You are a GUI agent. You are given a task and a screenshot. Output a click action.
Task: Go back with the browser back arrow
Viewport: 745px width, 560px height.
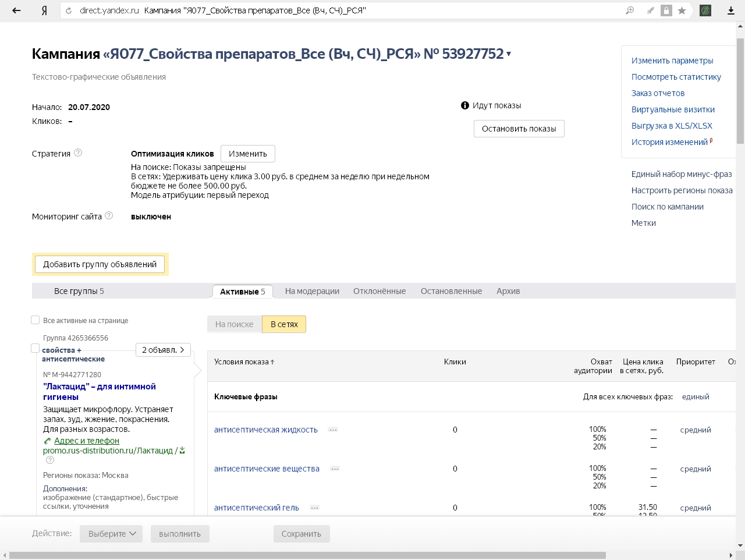point(16,10)
